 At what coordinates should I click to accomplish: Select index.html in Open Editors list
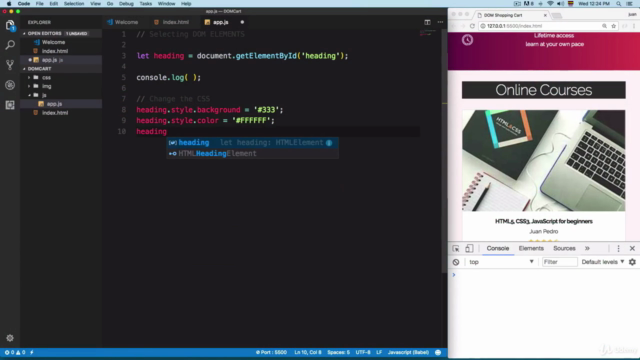tap(55, 51)
